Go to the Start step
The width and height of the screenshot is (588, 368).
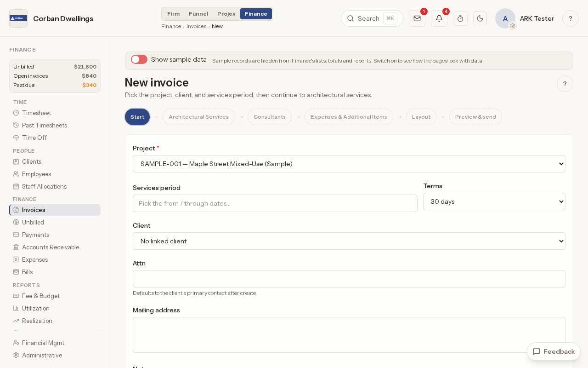tap(137, 117)
